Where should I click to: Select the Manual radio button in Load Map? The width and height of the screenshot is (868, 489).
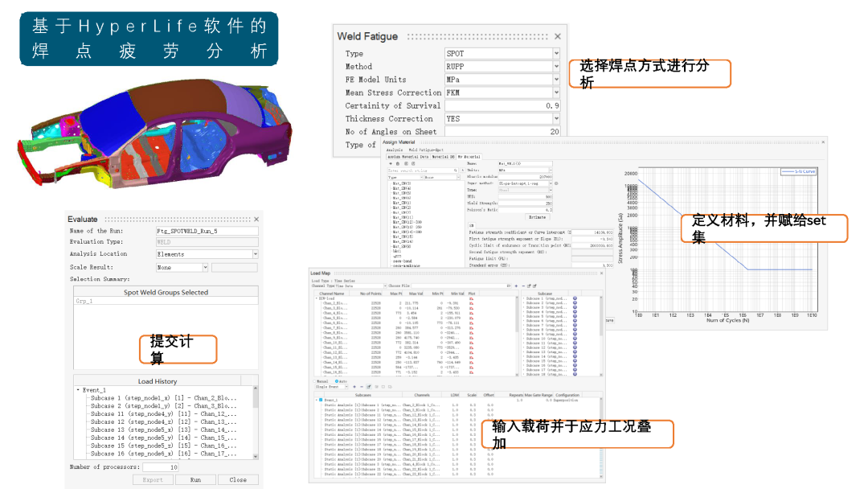pyautogui.click(x=314, y=381)
